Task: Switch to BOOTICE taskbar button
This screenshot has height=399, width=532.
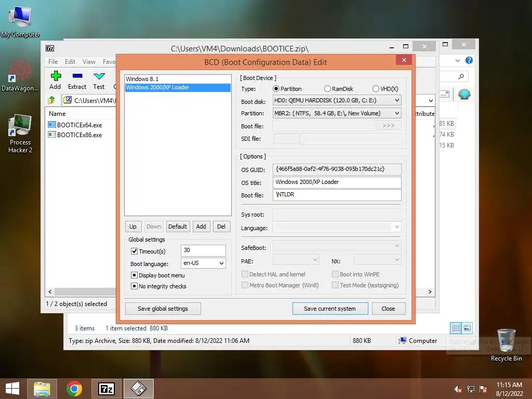Action: [x=138, y=389]
